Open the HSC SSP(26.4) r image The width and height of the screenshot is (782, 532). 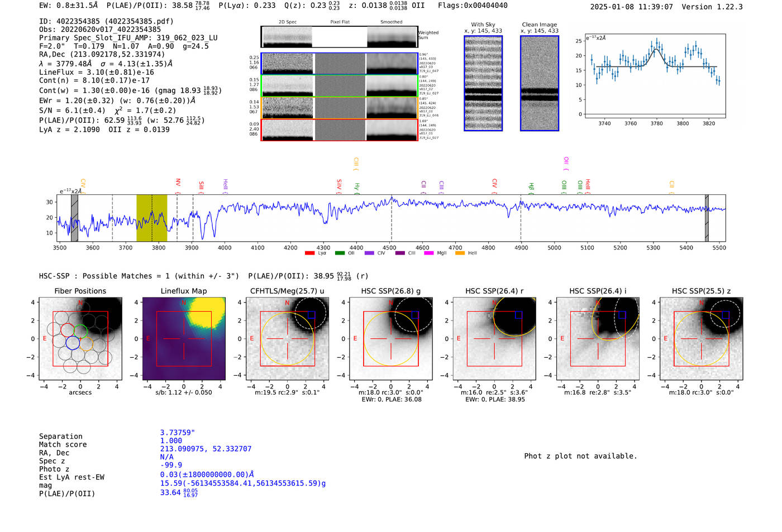point(494,338)
